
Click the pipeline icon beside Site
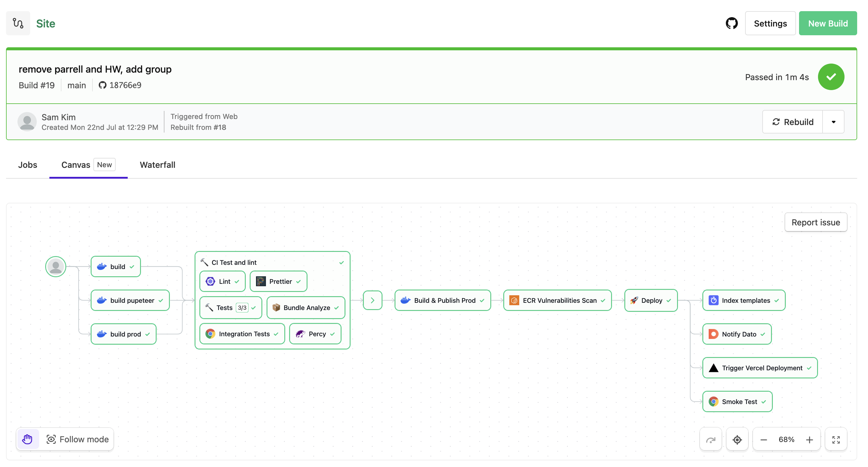point(18,23)
